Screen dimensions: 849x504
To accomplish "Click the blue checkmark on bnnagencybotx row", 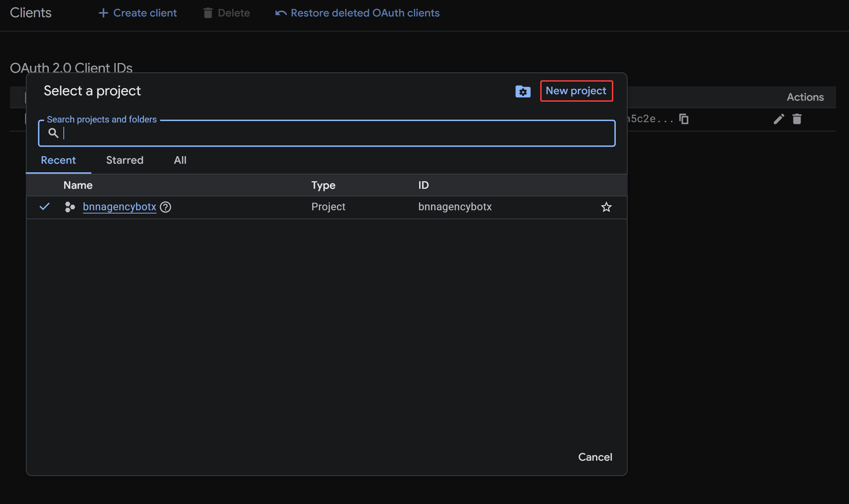I will 44,207.
